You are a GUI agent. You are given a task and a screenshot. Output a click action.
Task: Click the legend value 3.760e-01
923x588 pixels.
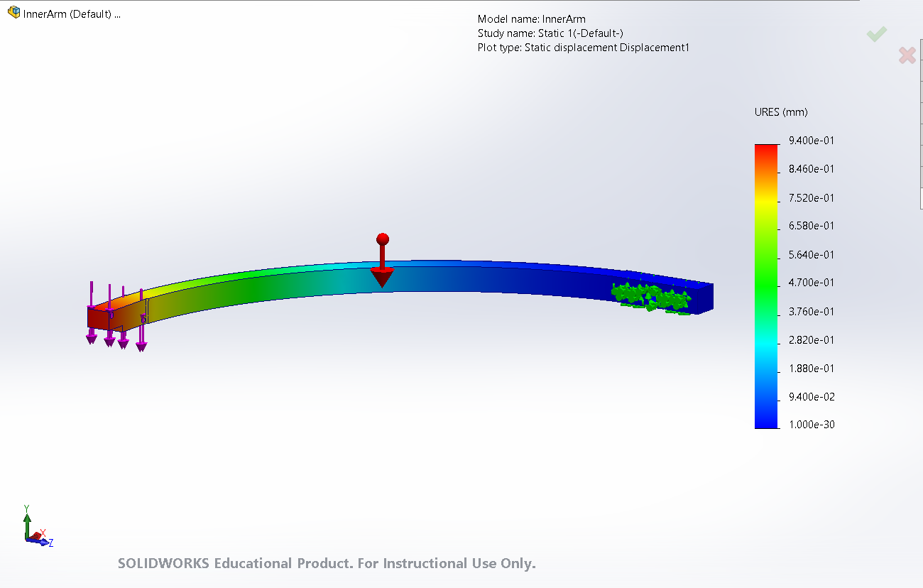pyautogui.click(x=810, y=311)
